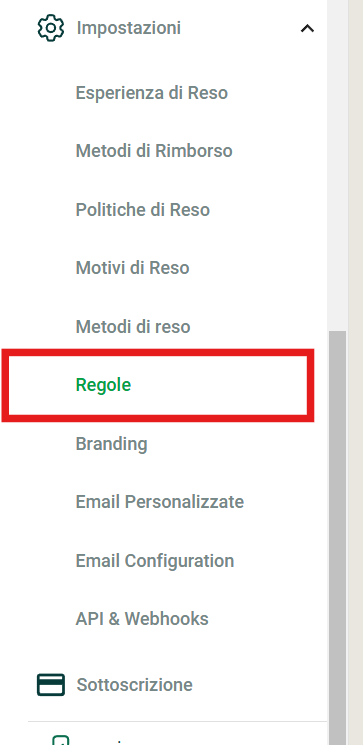Open the Politiche di Reso page
The height and width of the screenshot is (745, 363).
point(143,210)
